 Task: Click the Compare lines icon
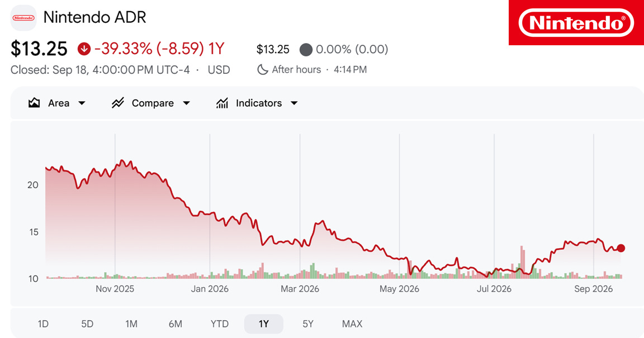pyautogui.click(x=118, y=103)
